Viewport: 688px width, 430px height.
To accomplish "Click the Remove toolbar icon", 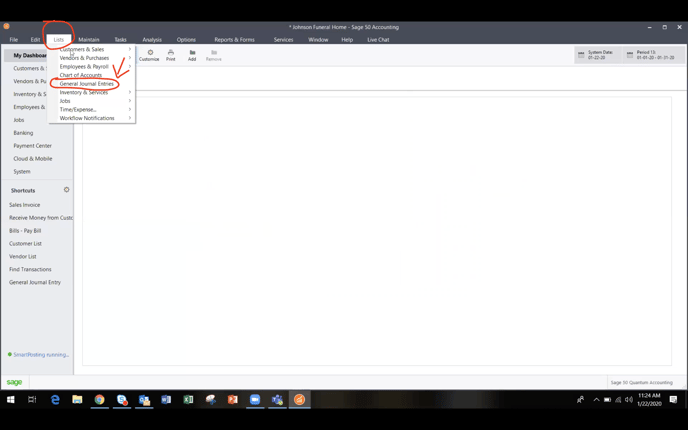I will pos(214,55).
